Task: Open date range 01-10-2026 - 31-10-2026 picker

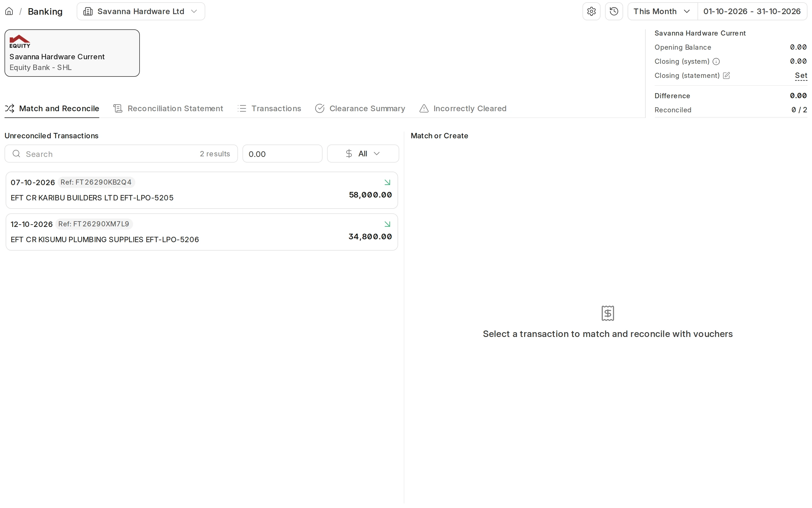Action: pyautogui.click(x=752, y=11)
